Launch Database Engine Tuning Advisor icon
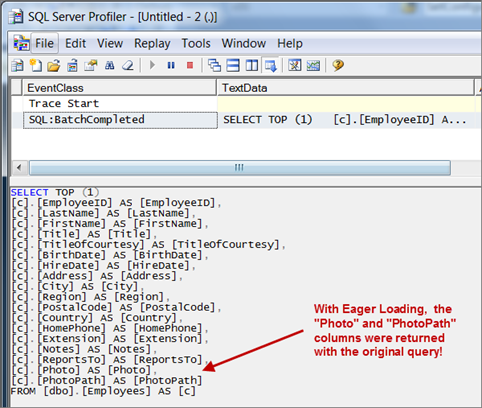This screenshot has height=408, width=482. (294, 65)
